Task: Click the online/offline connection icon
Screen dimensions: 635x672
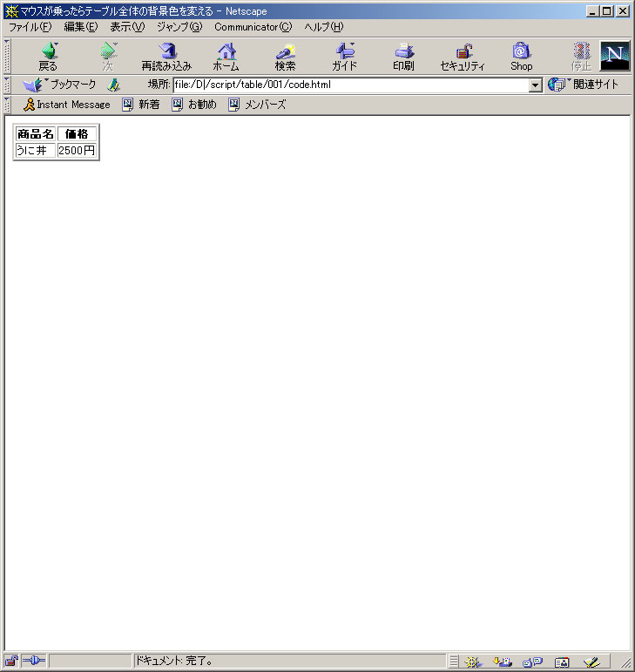Action: [x=34, y=661]
